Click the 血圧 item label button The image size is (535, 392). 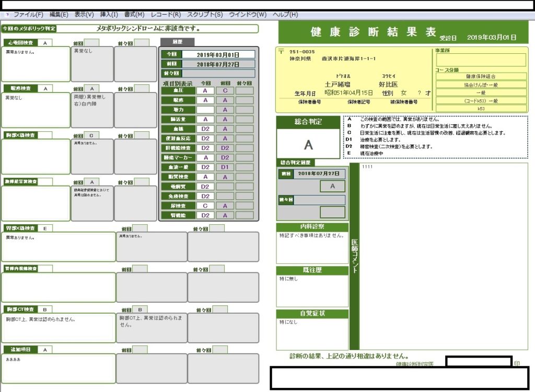click(178, 90)
